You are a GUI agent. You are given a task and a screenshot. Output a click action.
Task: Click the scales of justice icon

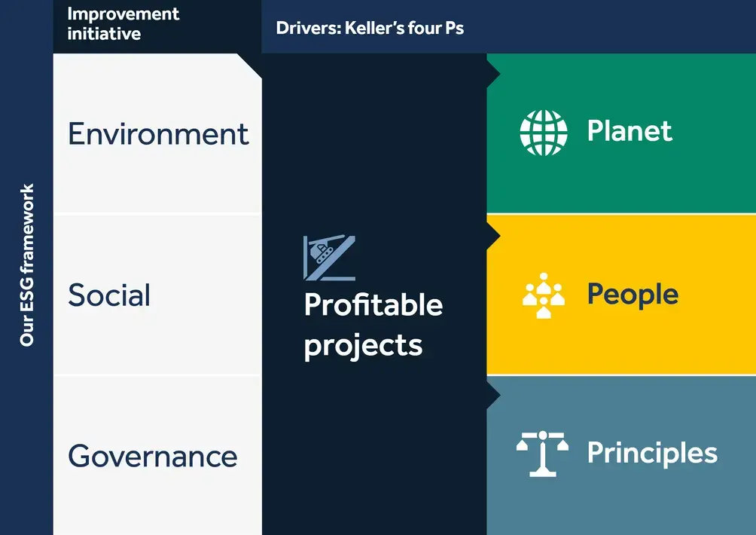pos(542,454)
